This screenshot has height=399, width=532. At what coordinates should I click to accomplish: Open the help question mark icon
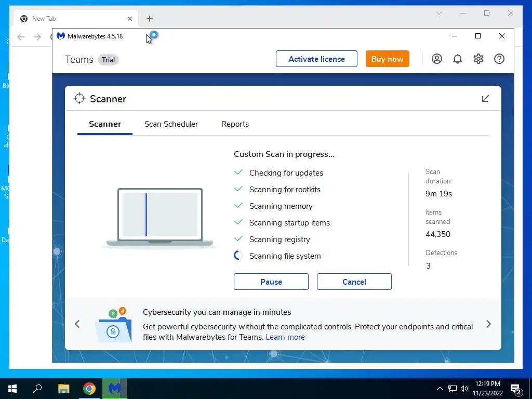pyautogui.click(x=499, y=59)
